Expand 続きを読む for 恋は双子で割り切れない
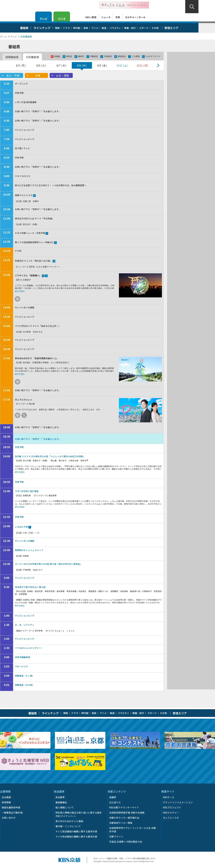 coord(20,606)
